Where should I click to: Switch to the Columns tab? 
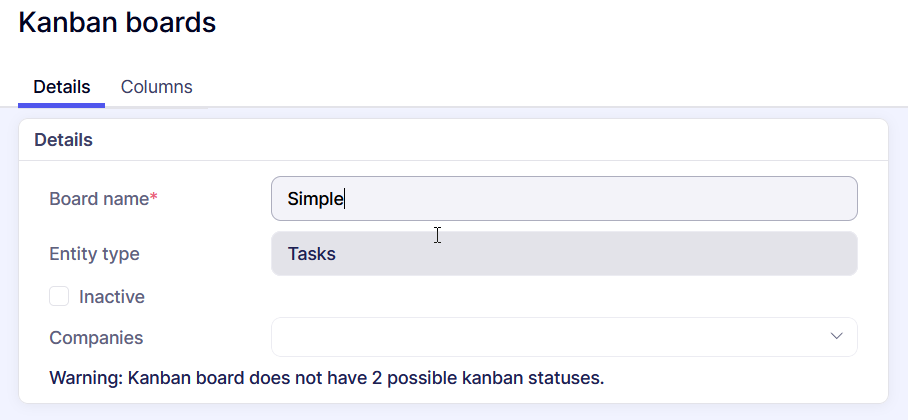pyautogui.click(x=156, y=87)
